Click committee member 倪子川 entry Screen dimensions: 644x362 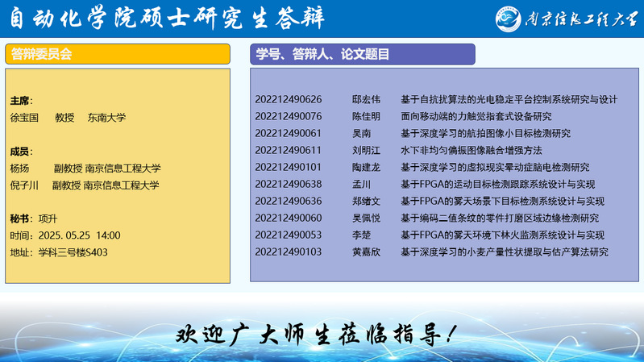(x=24, y=185)
